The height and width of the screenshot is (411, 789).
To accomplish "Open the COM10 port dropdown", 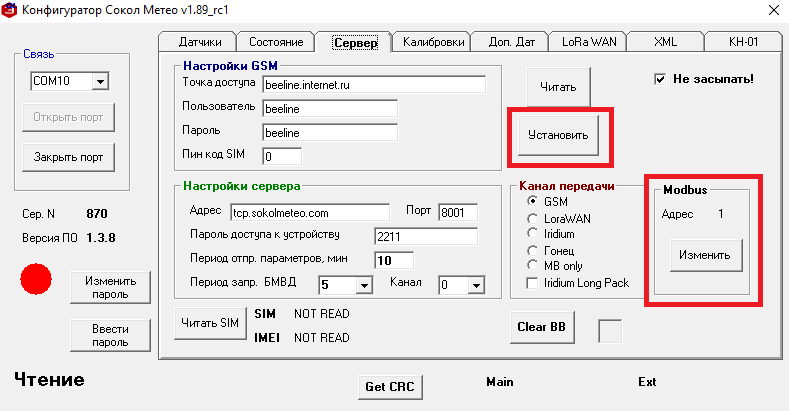I will point(100,81).
